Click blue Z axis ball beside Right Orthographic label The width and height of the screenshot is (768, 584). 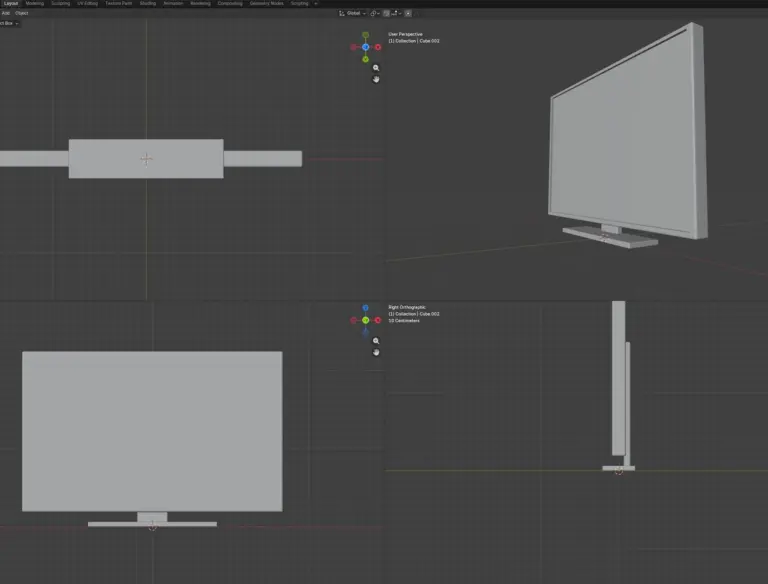click(x=365, y=308)
